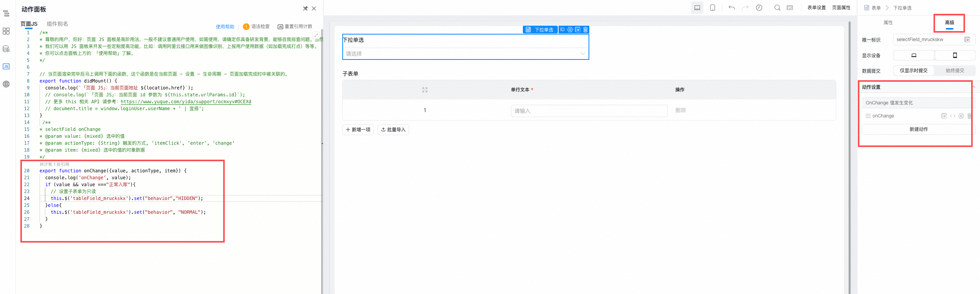Screen dimensions: 980x294
Task: Switch canvas to mobile preview mode
Action: tap(713, 8)
